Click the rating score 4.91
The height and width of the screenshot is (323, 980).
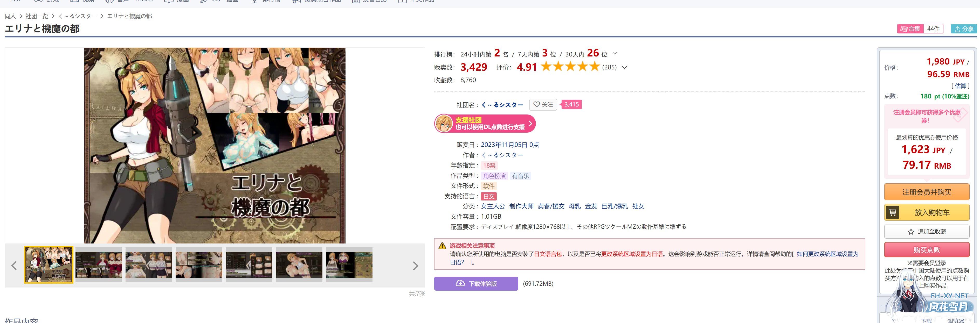tap(527, 67)
